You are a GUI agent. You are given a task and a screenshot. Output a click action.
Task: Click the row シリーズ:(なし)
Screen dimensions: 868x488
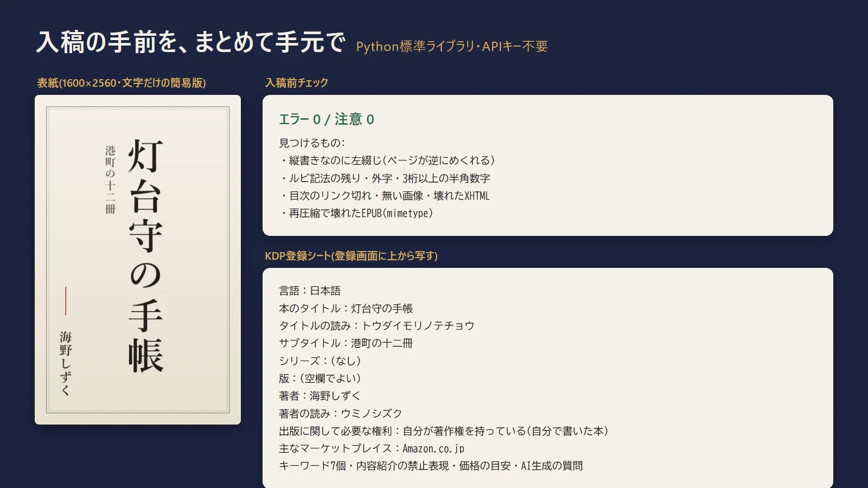pos(320,361)
